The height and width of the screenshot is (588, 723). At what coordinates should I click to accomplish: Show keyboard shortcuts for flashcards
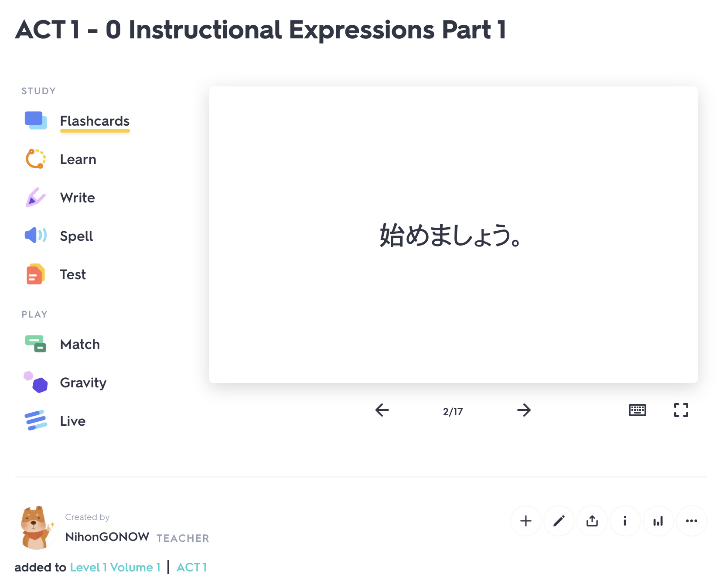(x=637, y=410)
